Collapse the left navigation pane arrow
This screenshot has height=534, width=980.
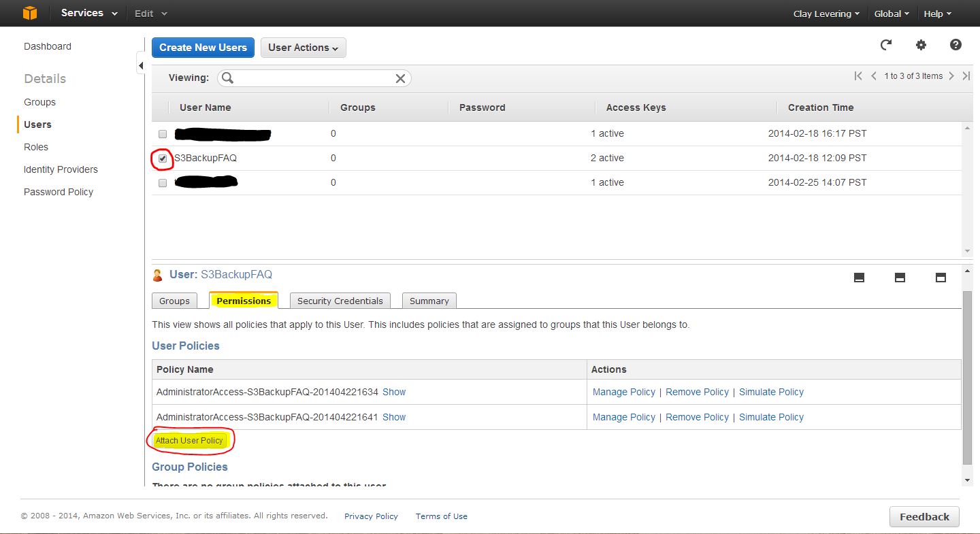click(141, 66)
